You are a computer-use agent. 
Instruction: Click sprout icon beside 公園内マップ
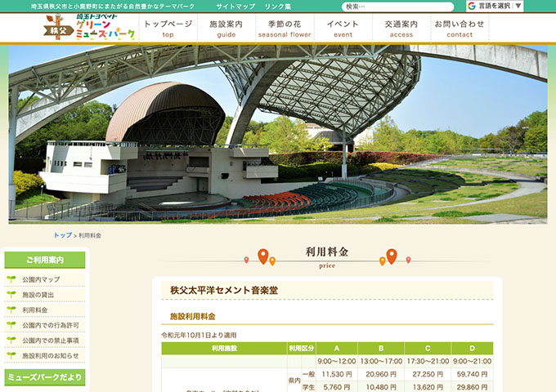coord(11,279)
